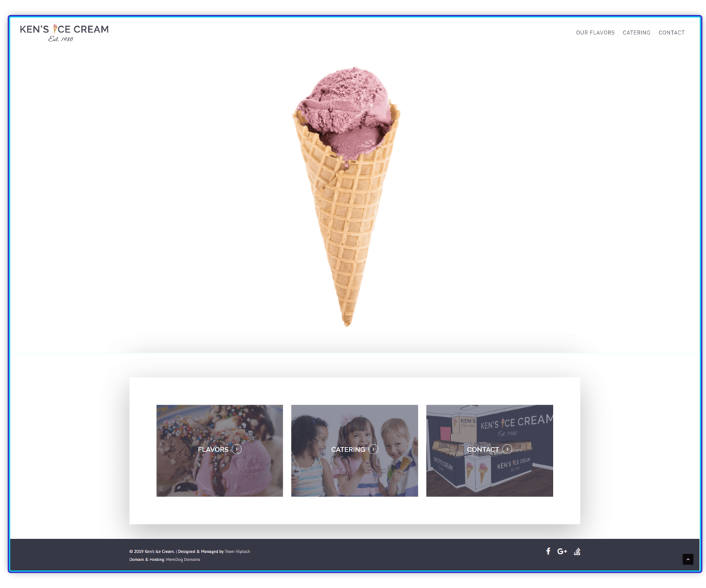Viewport: 706px width, 588px height.
Task: Click the circular arrow on CATERING card
Action: (x=374, y=449)
